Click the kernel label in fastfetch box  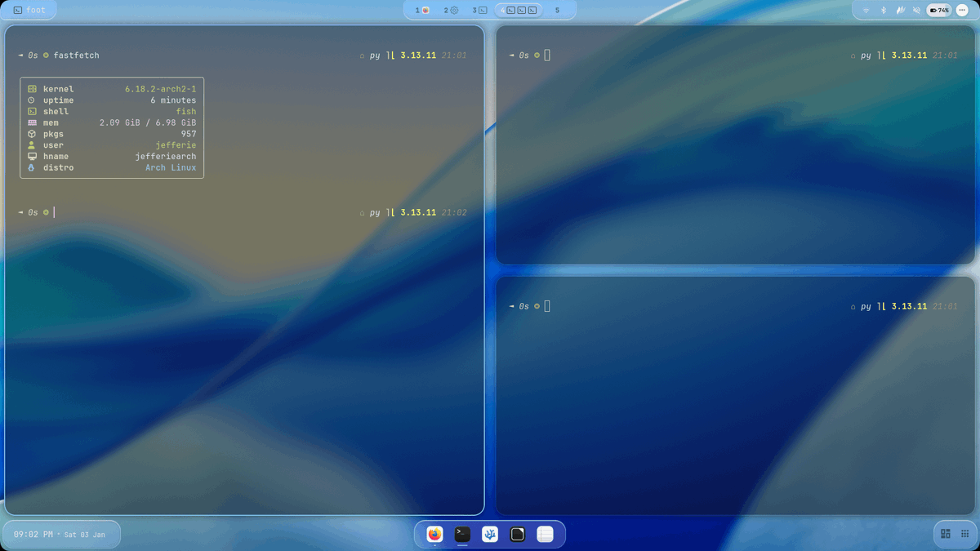58,89
